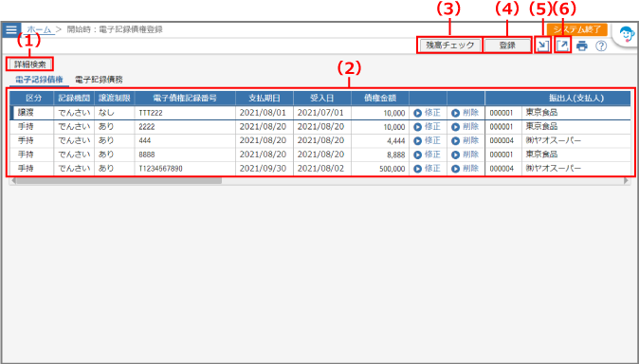639x364 pixels.
Task: Click the scrollbar right arrow
Action: tap(627, 180)
